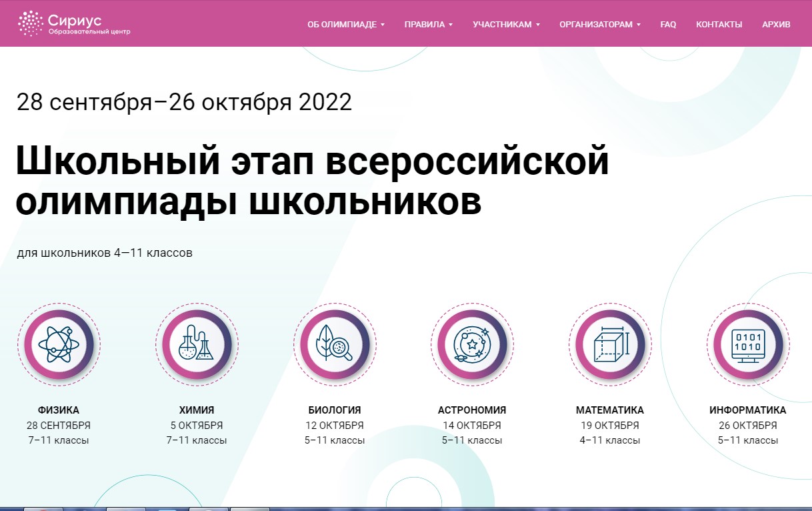
Task: Follow the ХИМИЯ subject link
Action: pyautogui.click(x=197, y=410)
